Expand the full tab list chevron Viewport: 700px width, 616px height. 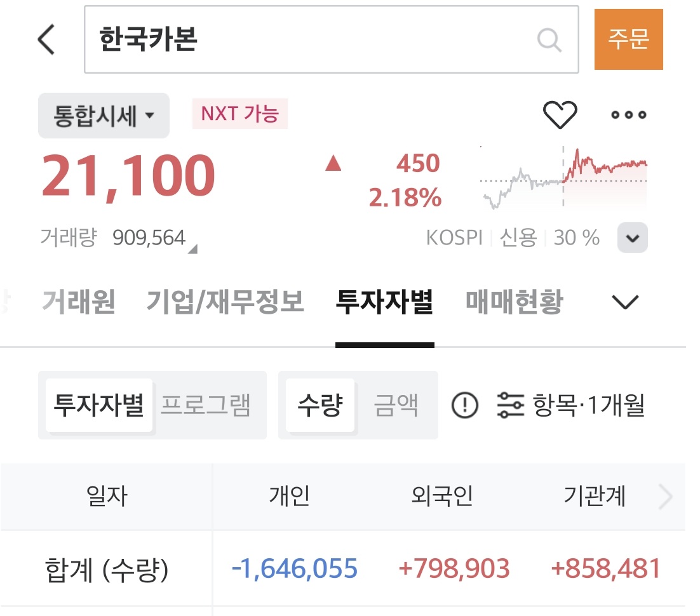click(624, 302)
